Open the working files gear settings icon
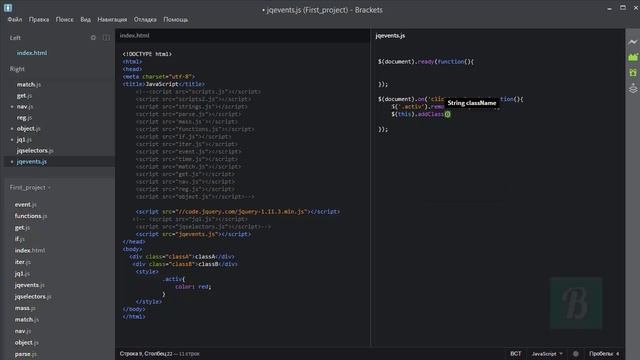 93,38
